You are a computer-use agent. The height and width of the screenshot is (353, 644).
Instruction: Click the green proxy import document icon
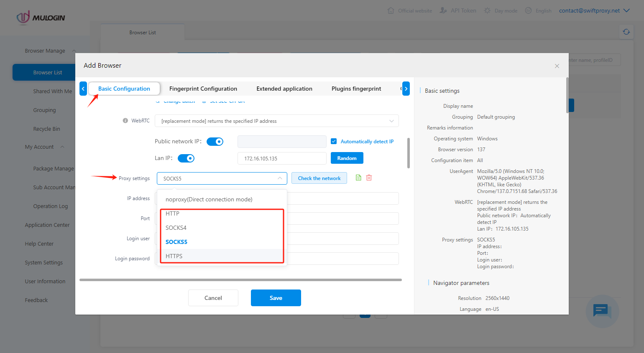coord(358,178)
